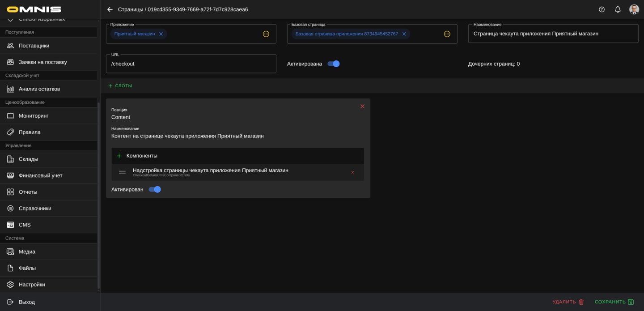Click the user avatar in the header
The height and width of the screenshot is (311, 644).
[x=634, y=9]
